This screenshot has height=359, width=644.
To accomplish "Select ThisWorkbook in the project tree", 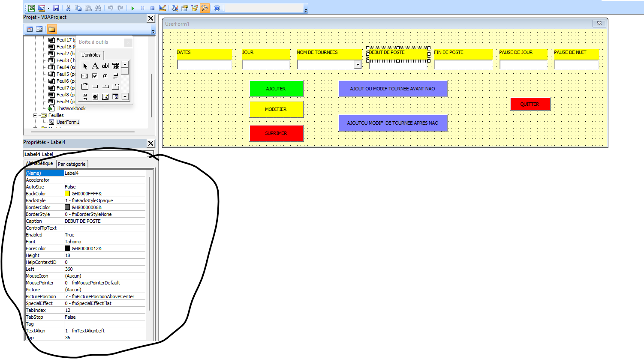I will pyautogui.click(x=71, y=108).
